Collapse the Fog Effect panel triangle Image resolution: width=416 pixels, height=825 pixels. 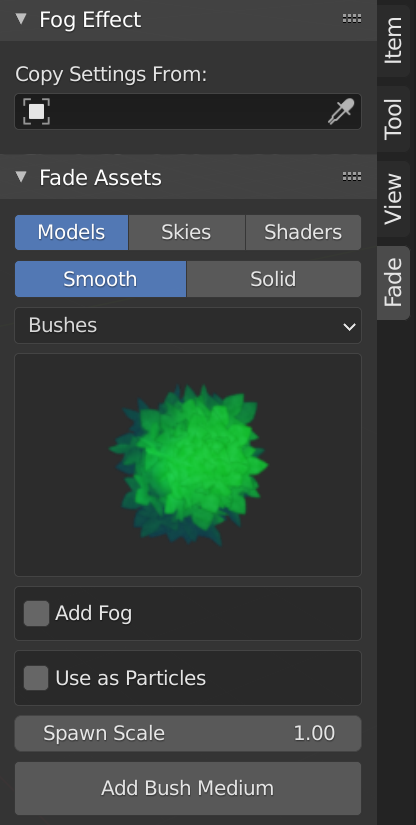pyautogui.click(x=21, y=19)
